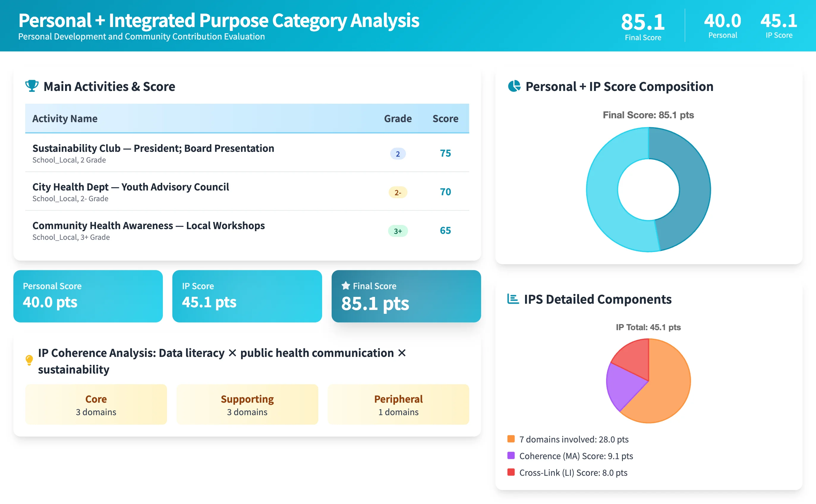The image size is (816, 504).
Task: Select the '3+' grade badge for Community Health Awareness
Action: (398, 231)
